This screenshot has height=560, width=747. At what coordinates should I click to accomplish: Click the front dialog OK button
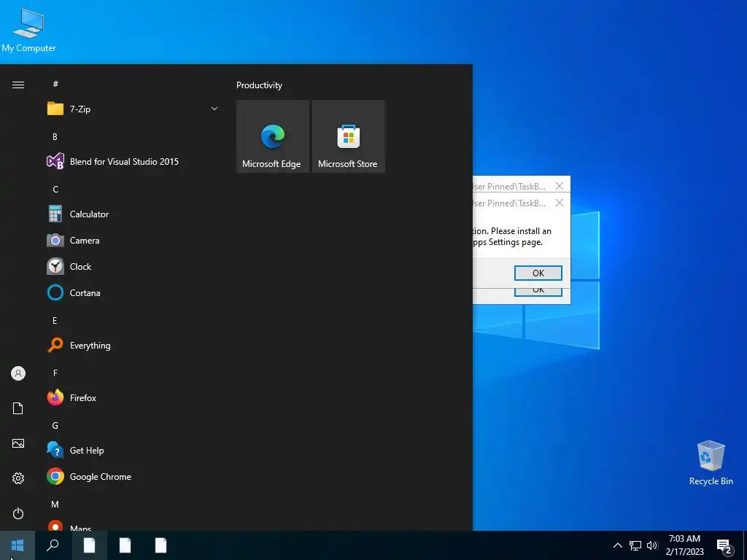point(538,273)
